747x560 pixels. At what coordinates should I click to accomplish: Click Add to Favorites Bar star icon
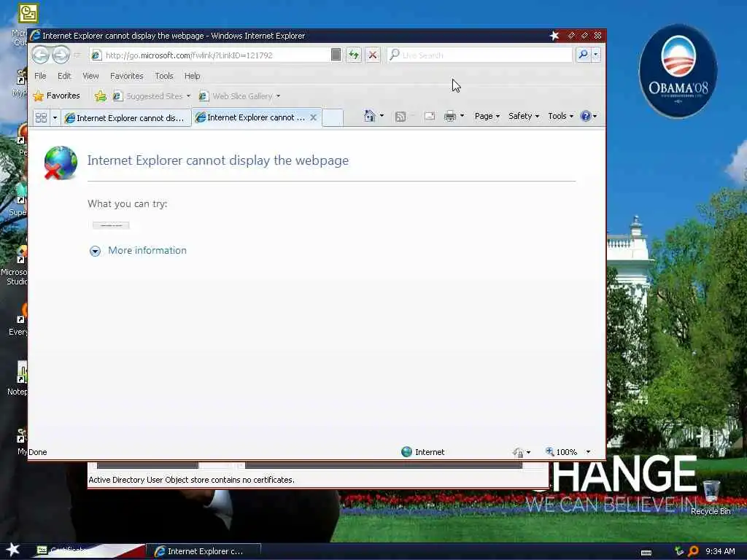100,96
